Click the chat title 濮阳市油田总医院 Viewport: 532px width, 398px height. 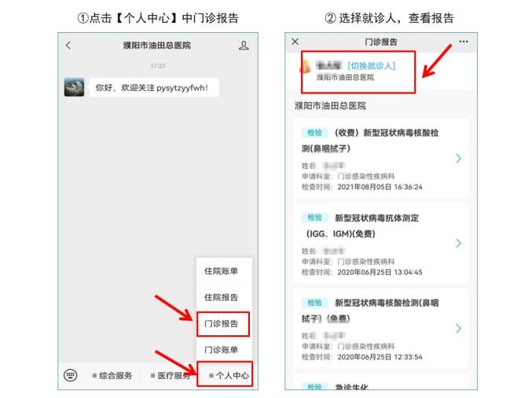pyautogui.click(x=156, y=45)
